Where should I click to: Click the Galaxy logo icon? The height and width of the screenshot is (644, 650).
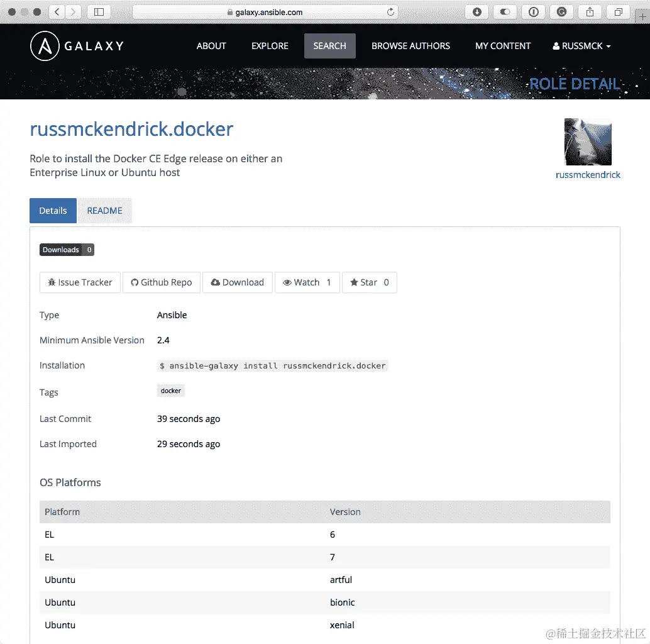pyautogui.click(x=45, y=46)
